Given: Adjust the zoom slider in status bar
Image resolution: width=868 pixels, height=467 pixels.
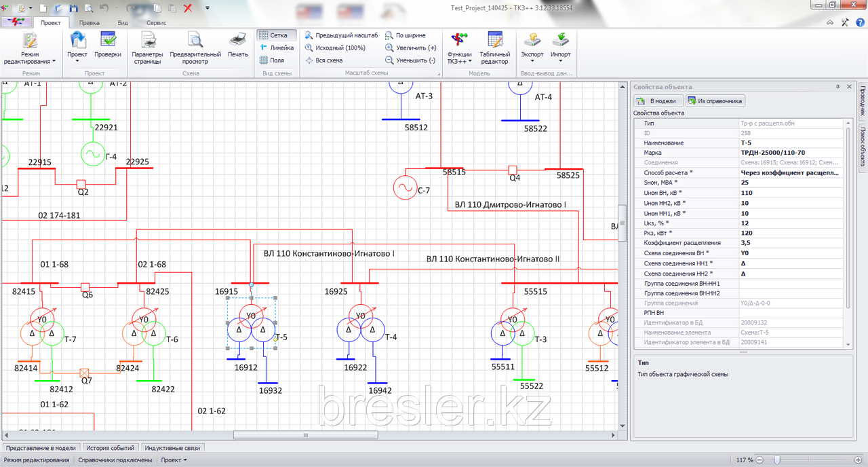Looking at the screenshot, I should point(777,460).
